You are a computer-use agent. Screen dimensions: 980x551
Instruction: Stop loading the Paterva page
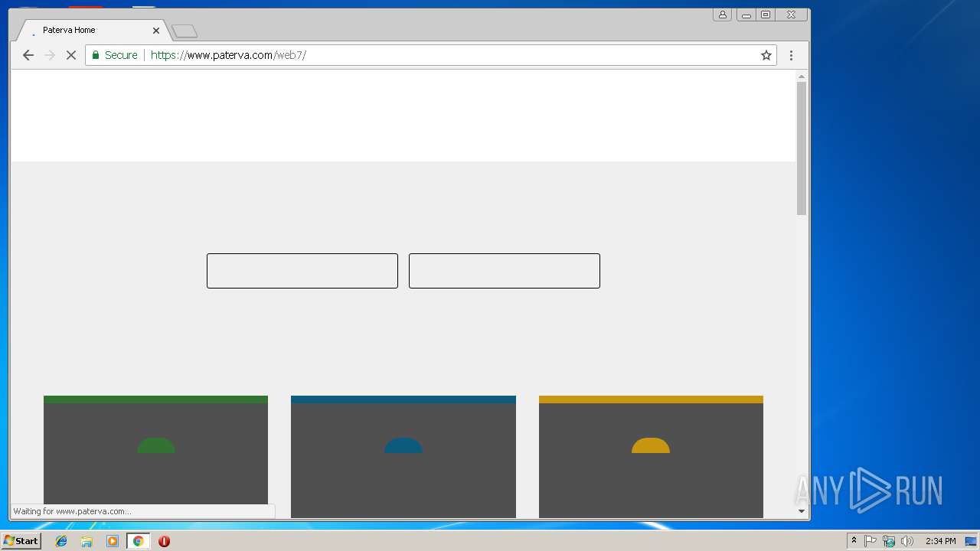click(71, 55)
